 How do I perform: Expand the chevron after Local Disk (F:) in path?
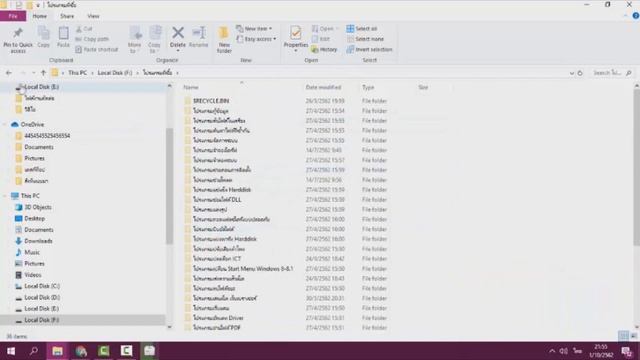pos(138,73)
